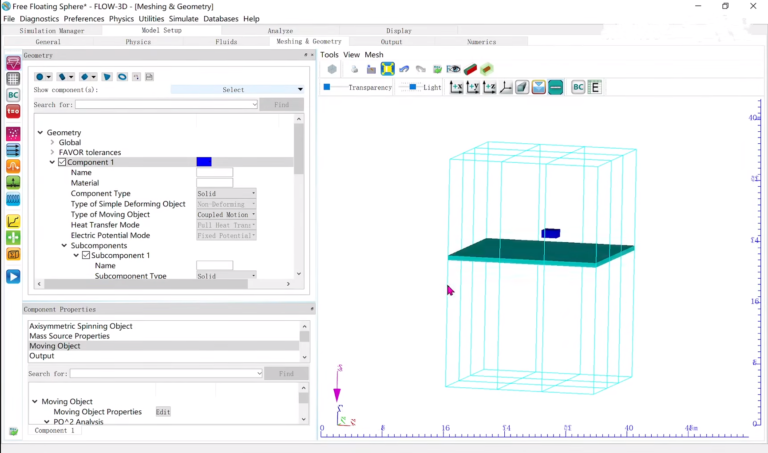Click the Light slider handle
This screenshot has width=768, height=453.
412,87
